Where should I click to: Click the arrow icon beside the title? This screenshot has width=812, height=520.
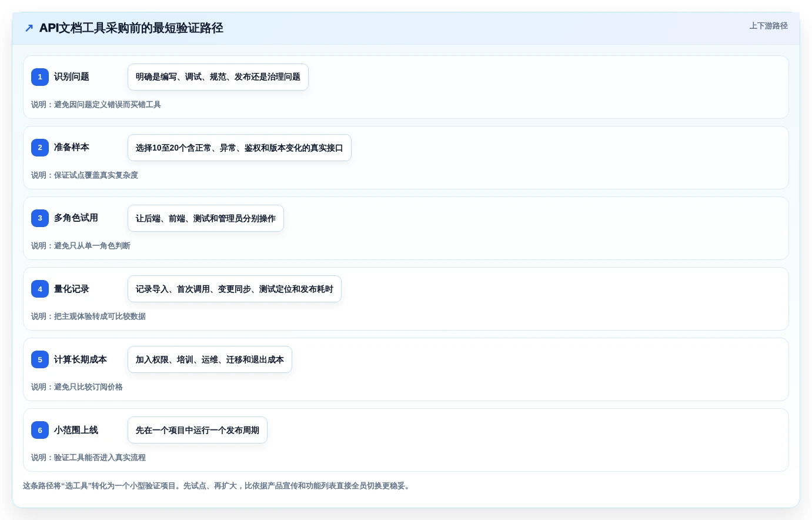pyautogui.click(x=29, y=28)
